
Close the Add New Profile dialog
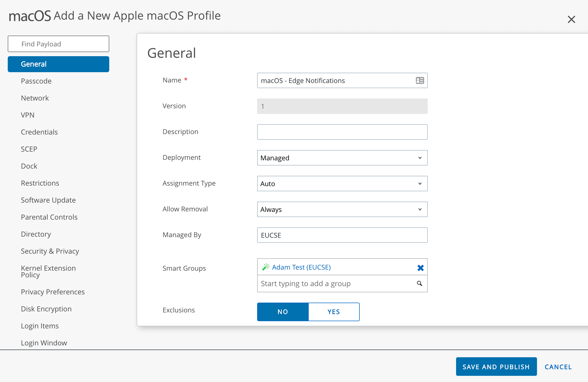(x=571, y=19)
